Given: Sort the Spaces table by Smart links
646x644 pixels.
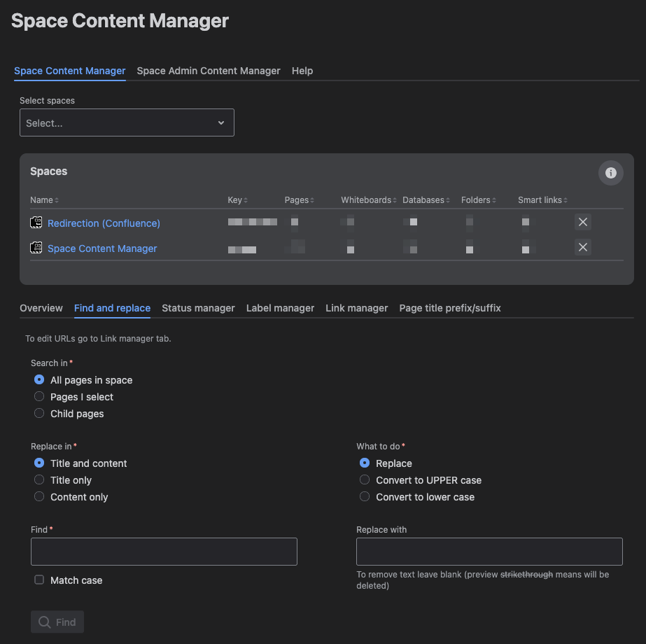Looking at the screenshot, I should point(543,200).
